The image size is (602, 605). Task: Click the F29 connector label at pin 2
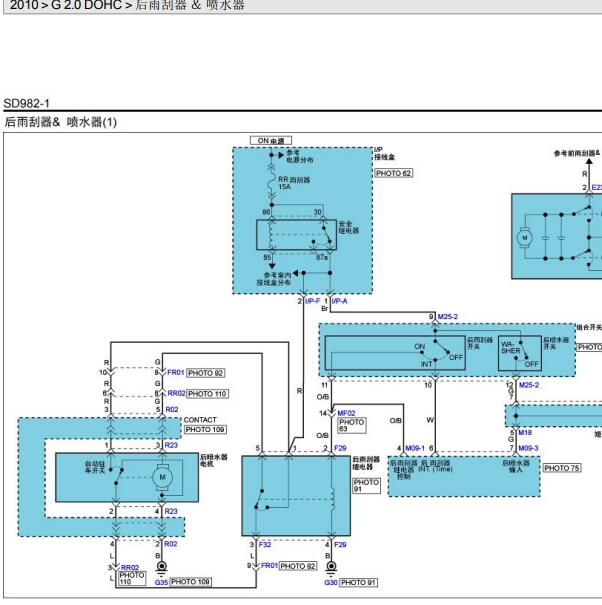(x=340, y=448)
